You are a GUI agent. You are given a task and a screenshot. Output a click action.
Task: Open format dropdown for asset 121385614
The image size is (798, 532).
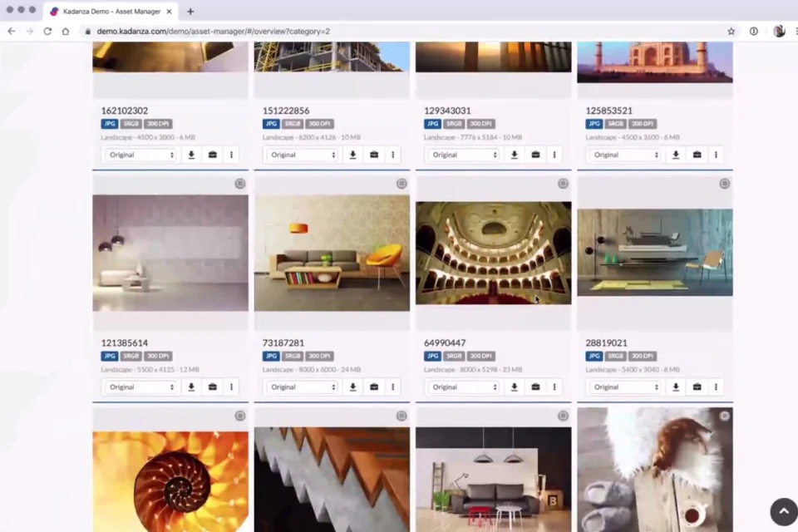tap(141, 387)
